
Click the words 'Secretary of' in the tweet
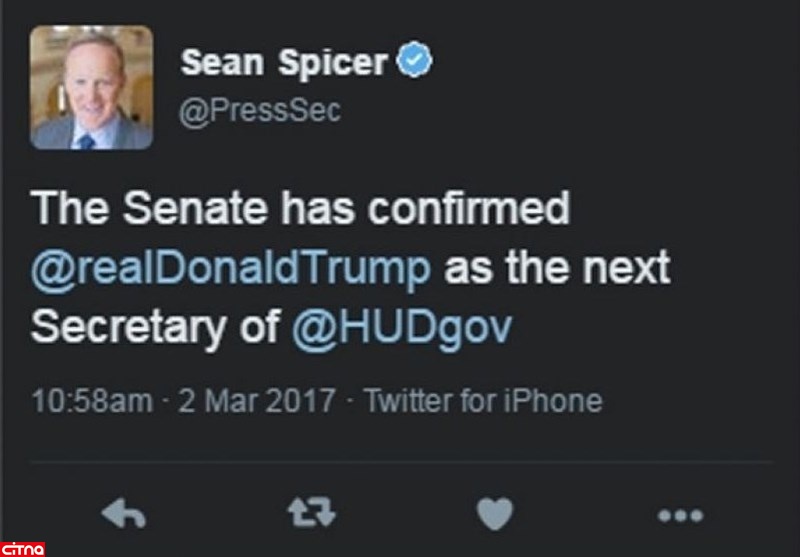tap(156, 329)
